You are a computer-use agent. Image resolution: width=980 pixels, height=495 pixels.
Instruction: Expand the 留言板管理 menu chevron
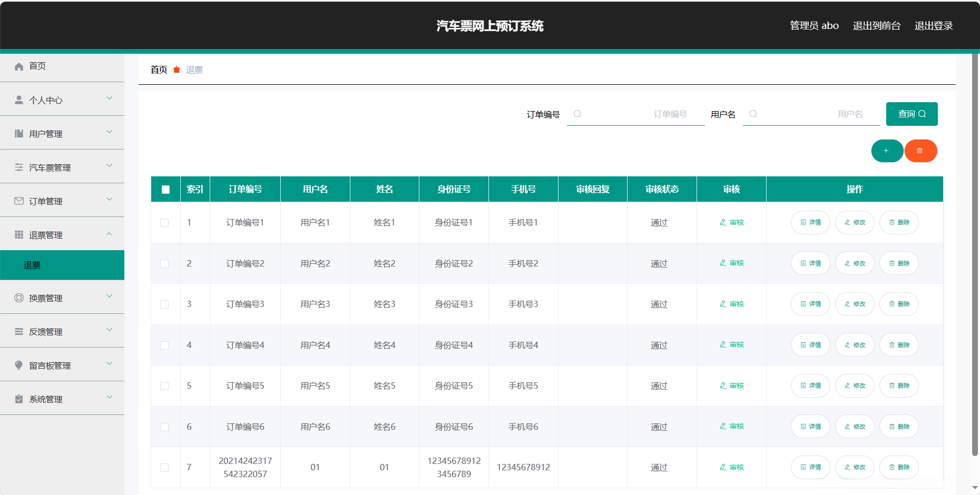point(110,364)
